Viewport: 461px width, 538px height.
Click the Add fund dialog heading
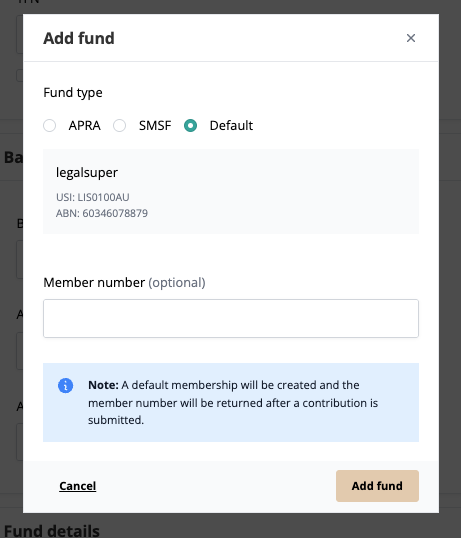(79, 38)
